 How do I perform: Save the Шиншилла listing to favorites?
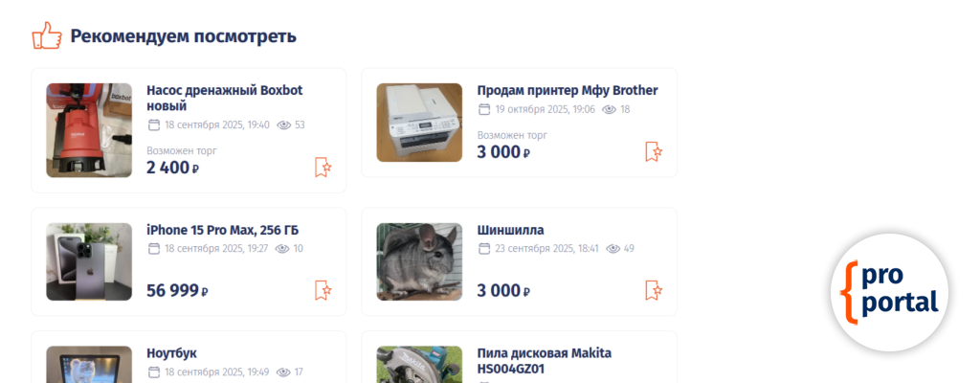tap(653, 290)
